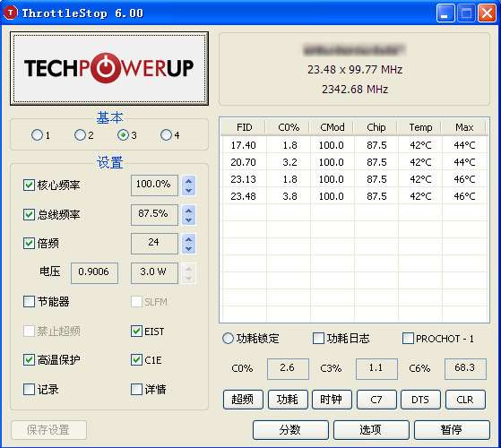Open the 超频 settings button
The image size is (501, 448).
(x=243, y=400)
